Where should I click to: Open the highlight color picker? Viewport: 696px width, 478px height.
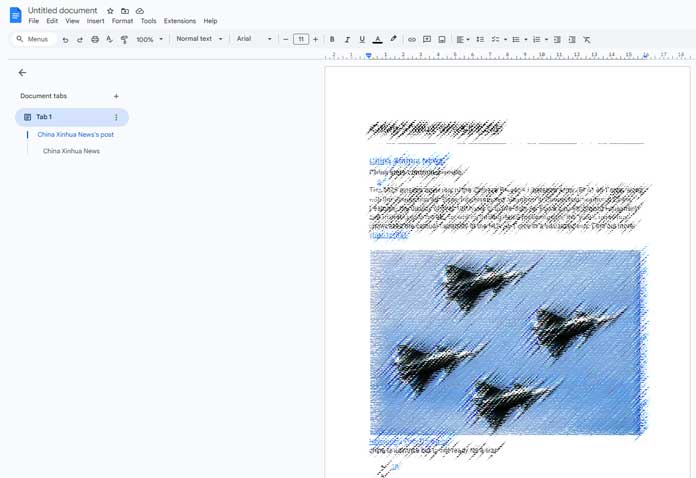coord(393,40)
